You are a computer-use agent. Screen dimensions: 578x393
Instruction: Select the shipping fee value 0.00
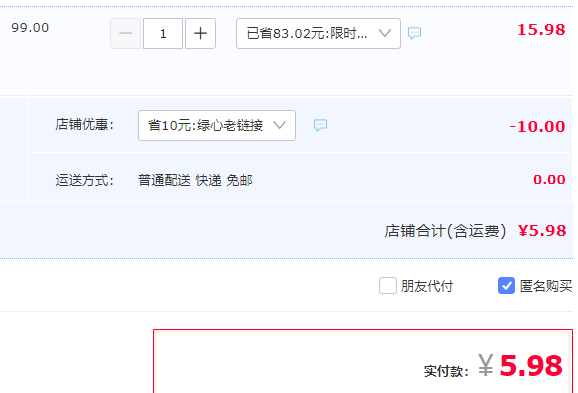coord(549,180)
